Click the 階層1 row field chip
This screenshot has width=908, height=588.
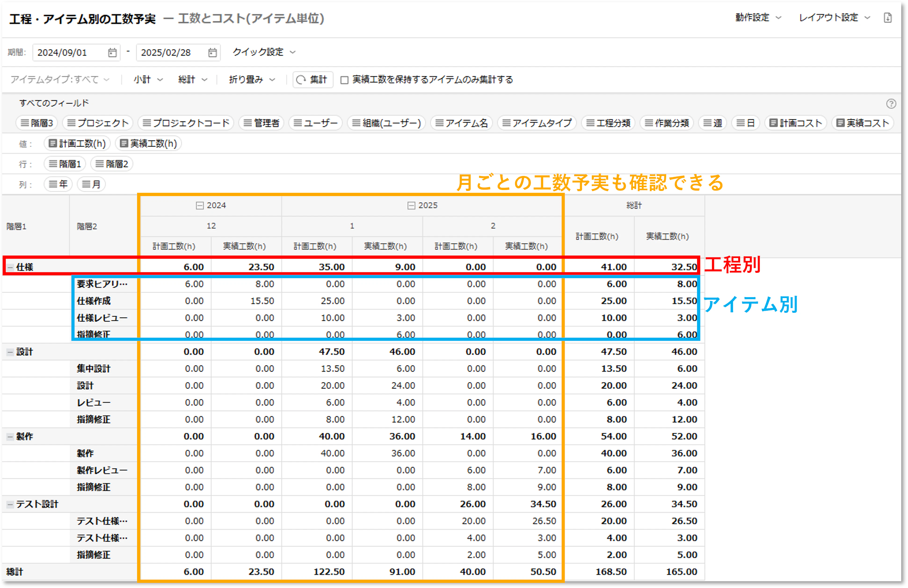65,164
